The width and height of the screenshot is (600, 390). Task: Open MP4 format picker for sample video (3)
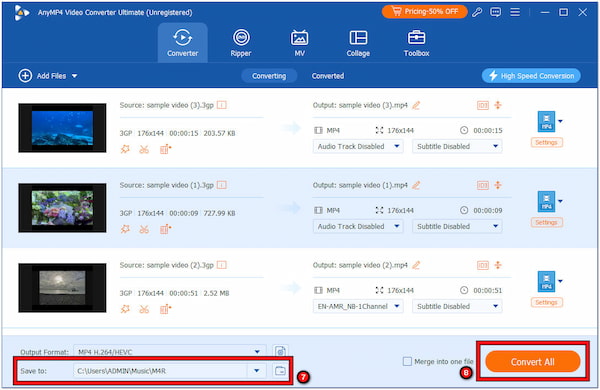pyautogui.click(x=550, y=121)
